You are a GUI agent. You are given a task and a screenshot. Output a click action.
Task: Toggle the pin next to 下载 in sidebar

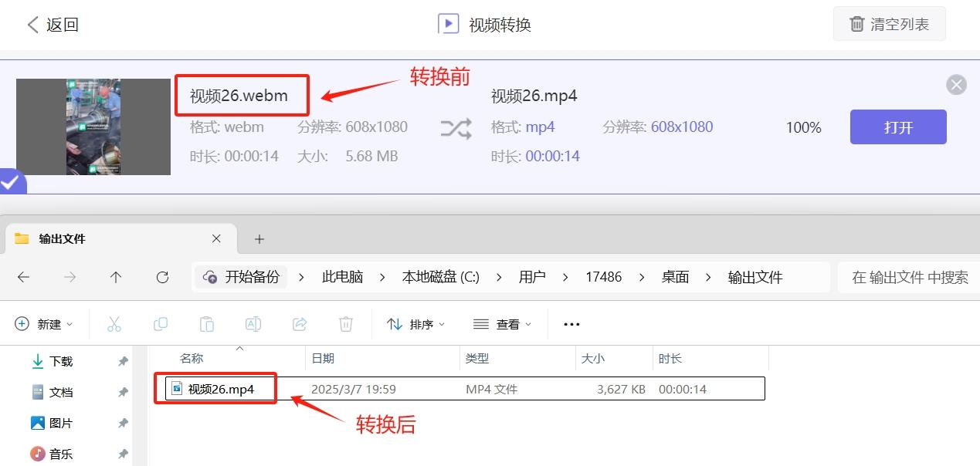(x=123, y=360)
